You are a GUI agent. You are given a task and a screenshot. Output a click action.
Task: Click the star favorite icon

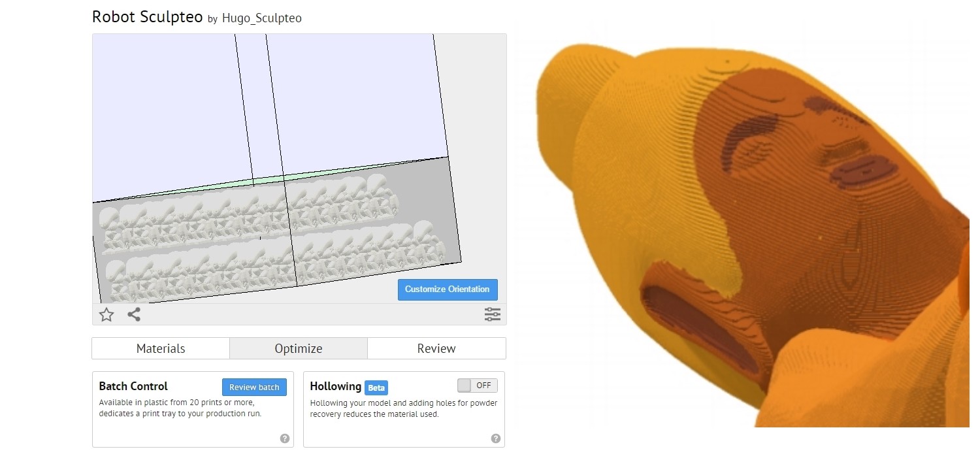point(106,315)
